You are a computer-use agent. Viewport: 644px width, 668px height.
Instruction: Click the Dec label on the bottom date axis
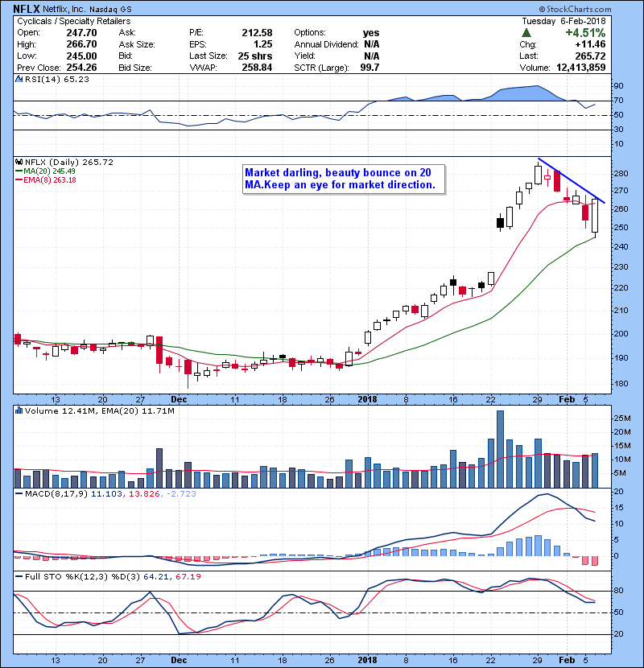coord(179,660)
